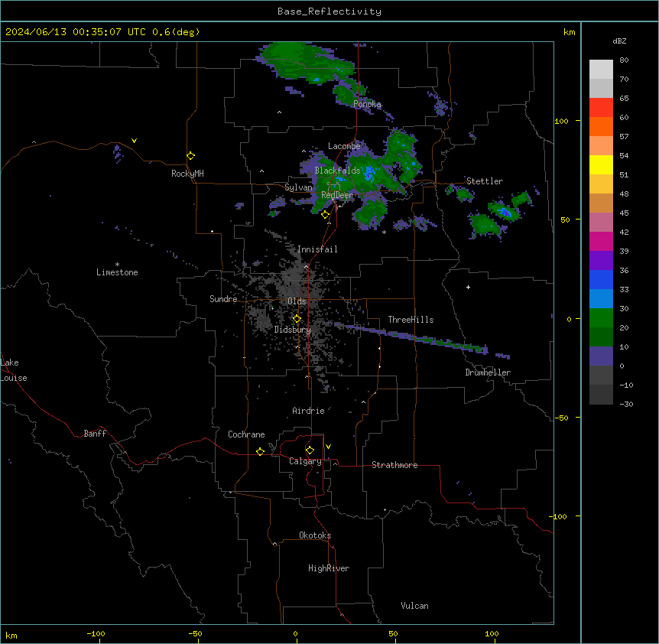Select the red 60-65 dBZ legend swatch
Screen dimensions: 659x644
pos(601,107)
